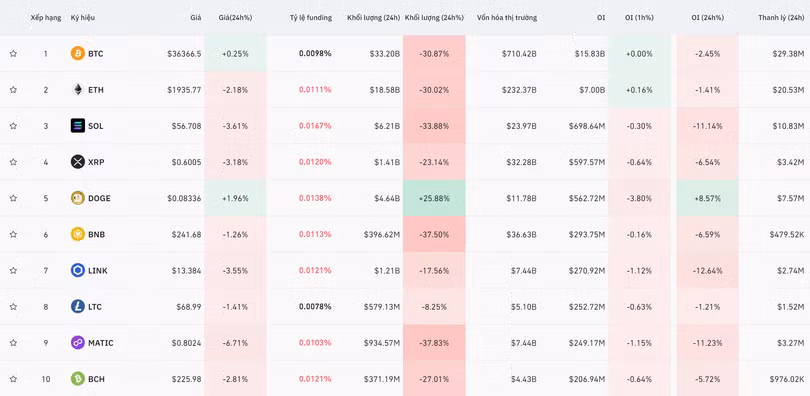Image resolution: width=810 pixels, height=396 pixels.
Task: Sort by Khối lượng (24h%) column header
Action: tap(434, 18)
